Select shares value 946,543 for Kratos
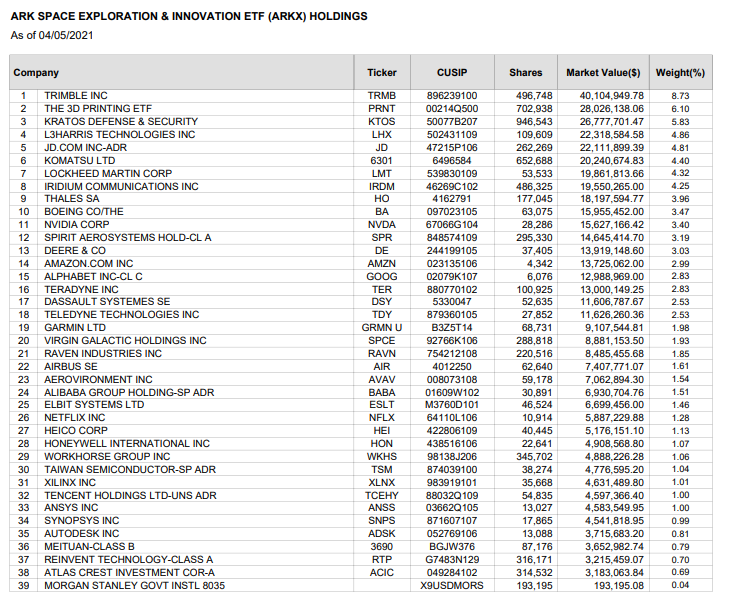The height and width of the screenshot is (598, 729). click(534, 122)
